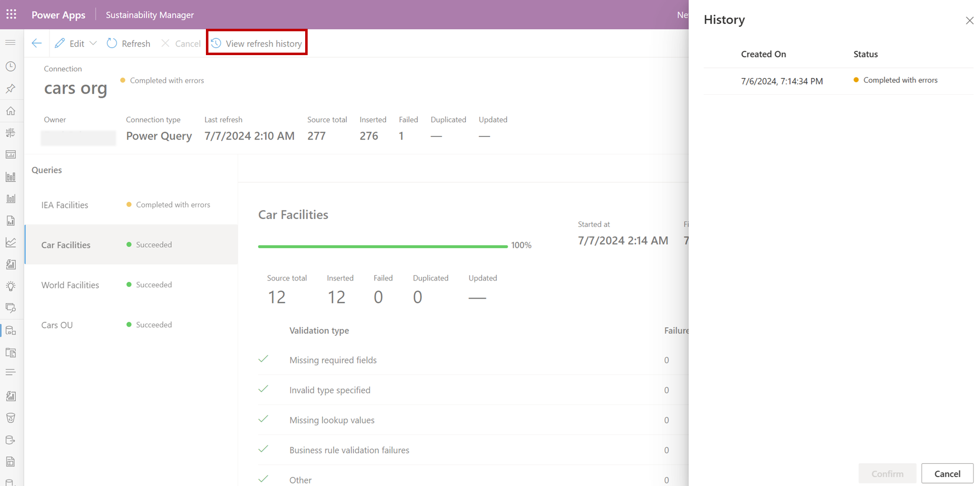Open the Power Apps app launcher grid
The width and height of the screenshot is (980, 486).
[11, 14]
